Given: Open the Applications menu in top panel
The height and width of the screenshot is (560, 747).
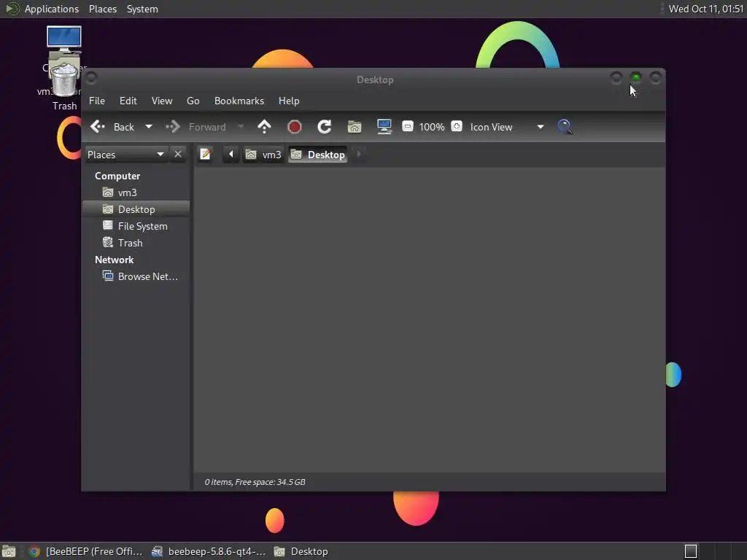Looking at the screenshot, I should 52,9.
